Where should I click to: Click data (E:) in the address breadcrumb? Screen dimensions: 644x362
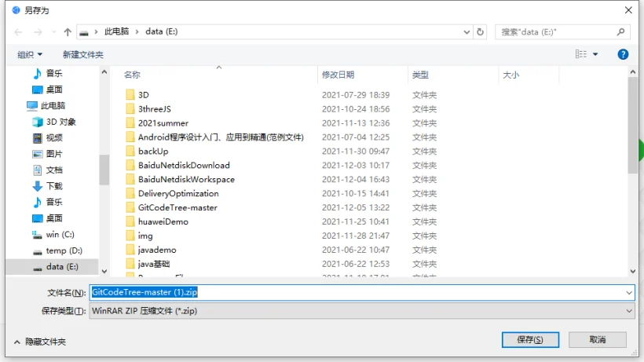162,31
